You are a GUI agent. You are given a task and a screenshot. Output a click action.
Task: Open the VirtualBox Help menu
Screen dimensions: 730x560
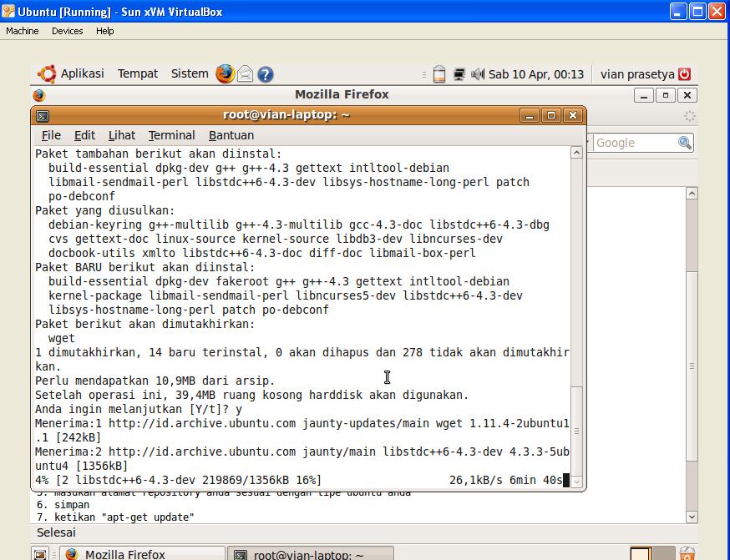coord(104,31)
